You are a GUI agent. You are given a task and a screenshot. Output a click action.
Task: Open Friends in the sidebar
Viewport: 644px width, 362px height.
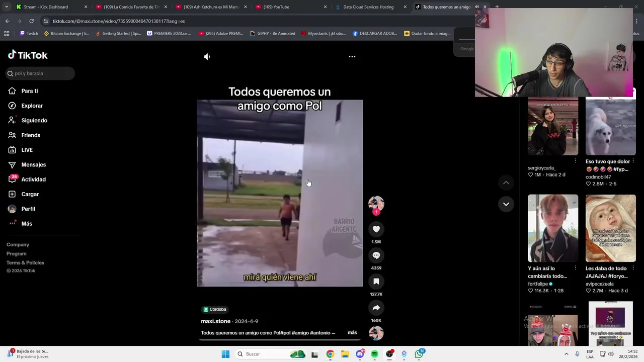[31, 135]
